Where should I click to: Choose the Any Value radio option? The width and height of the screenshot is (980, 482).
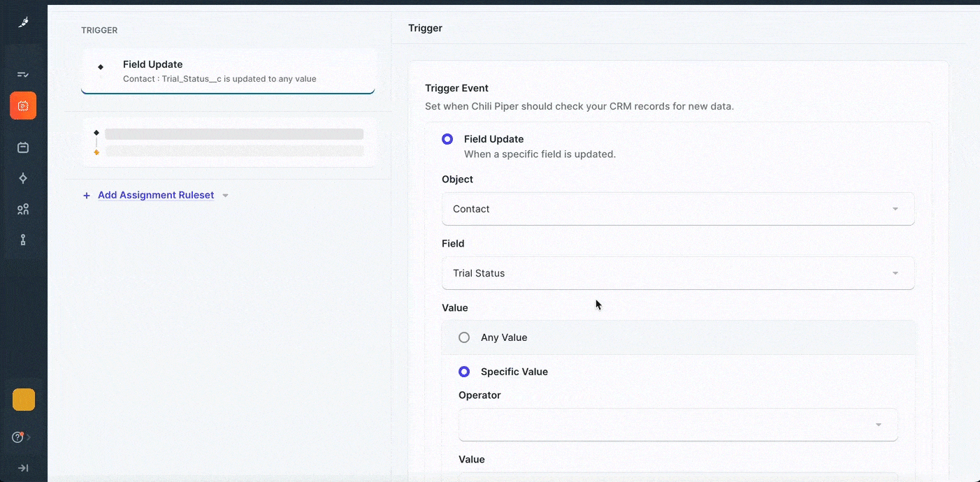[x=464, y=337]
